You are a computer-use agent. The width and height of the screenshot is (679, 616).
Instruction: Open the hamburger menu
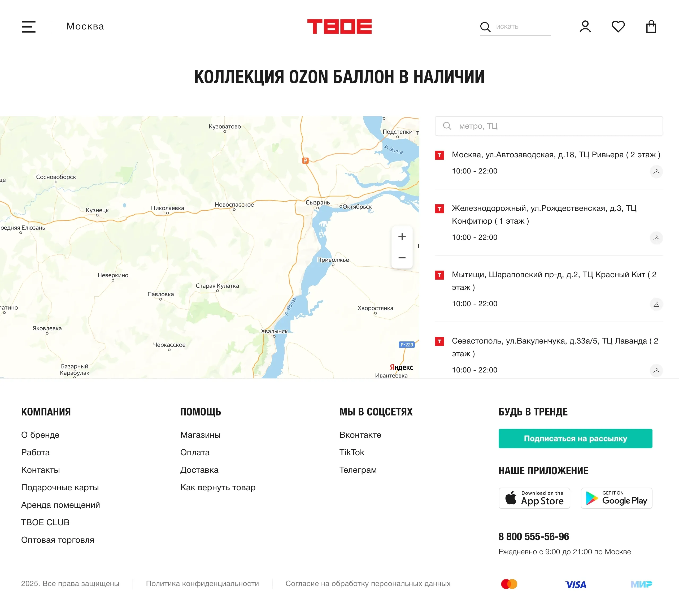(29, 27)
